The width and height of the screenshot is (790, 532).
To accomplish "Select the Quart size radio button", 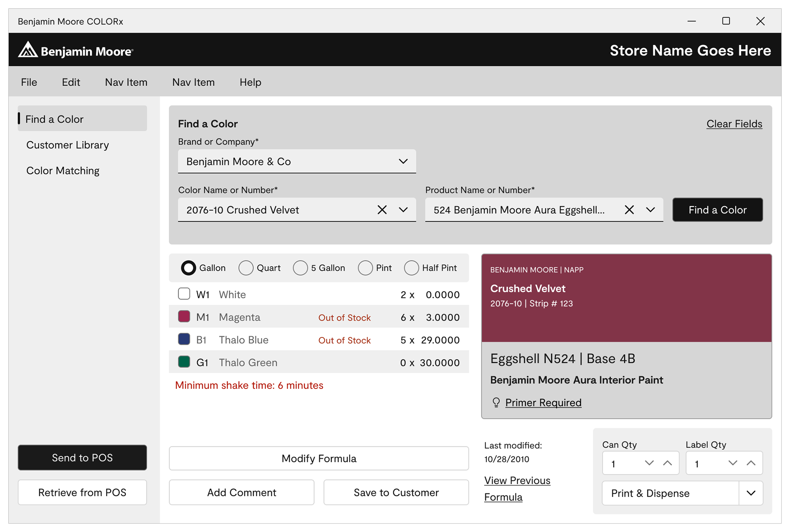I will [246, 268].
